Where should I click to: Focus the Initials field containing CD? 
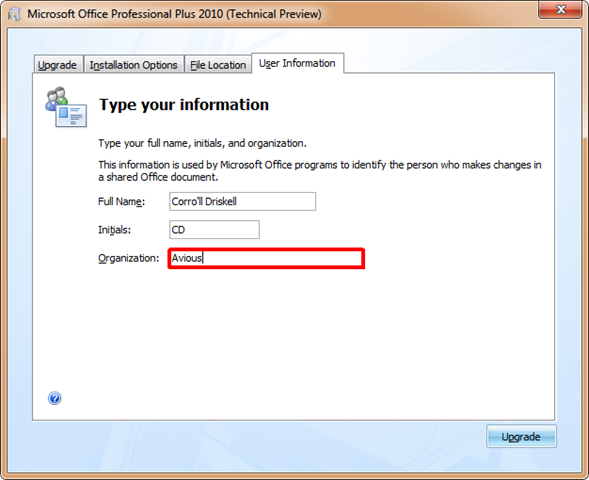coord(214,229)
